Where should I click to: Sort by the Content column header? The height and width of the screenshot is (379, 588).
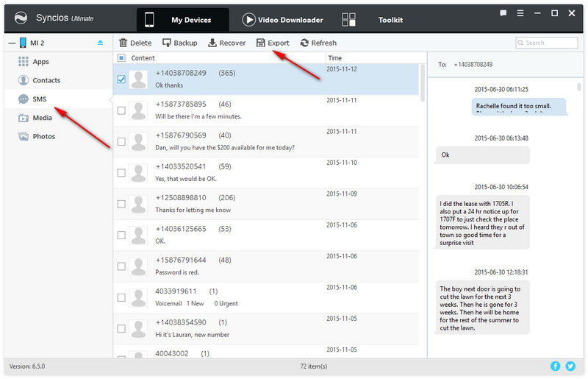pyautogui.click(x=143, y=58)
